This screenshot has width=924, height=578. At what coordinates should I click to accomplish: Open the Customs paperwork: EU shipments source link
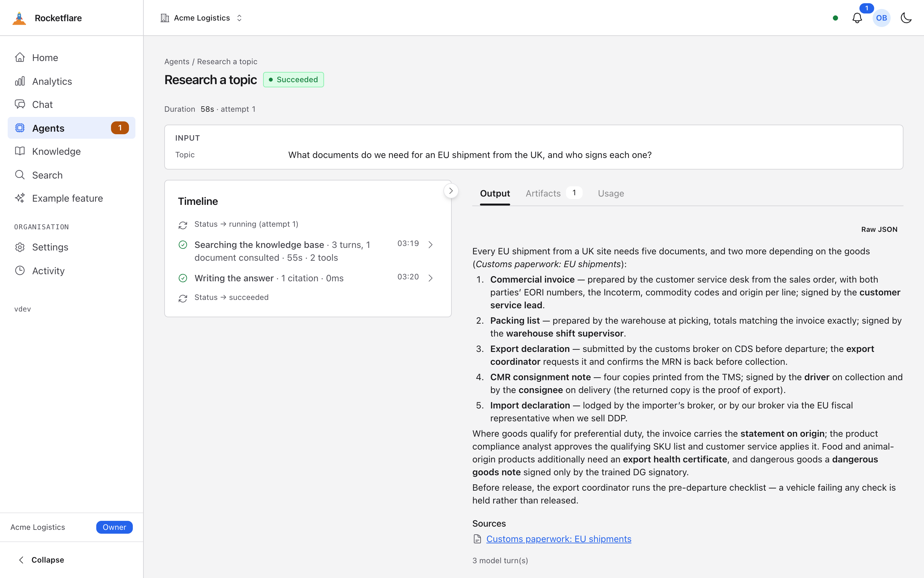pyautogui.click(x=559, y=539)
